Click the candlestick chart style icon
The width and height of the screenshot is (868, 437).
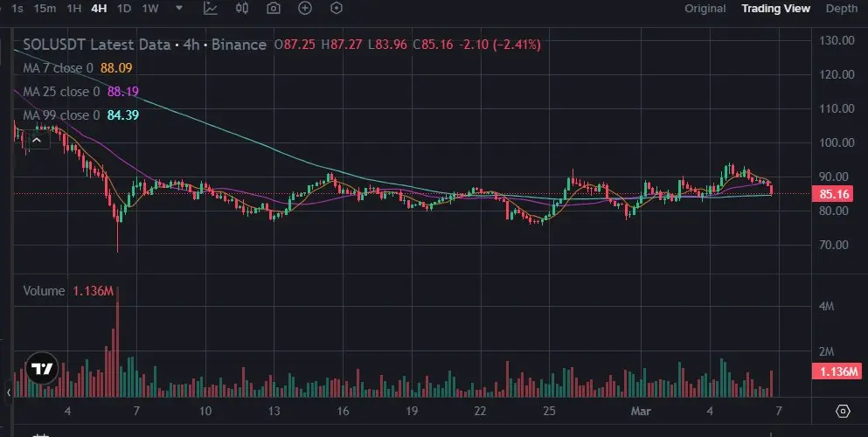pyautogui.click(x=243, y=9)
